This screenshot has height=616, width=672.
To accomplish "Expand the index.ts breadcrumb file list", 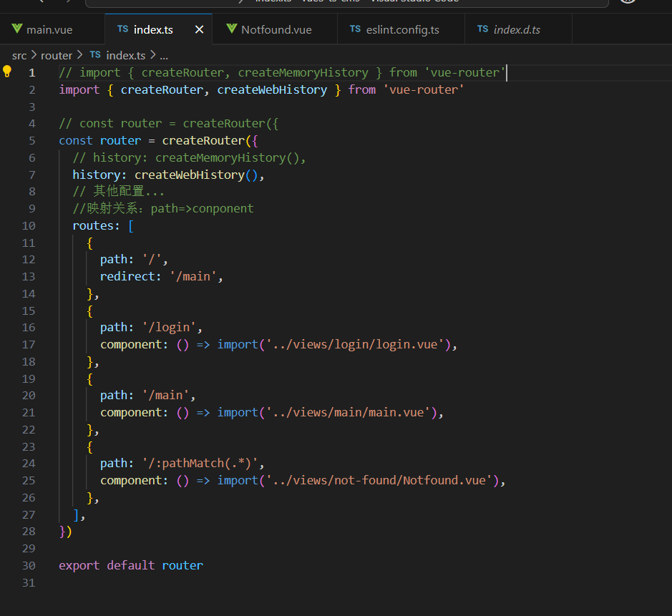I will (x=126, y=55).
